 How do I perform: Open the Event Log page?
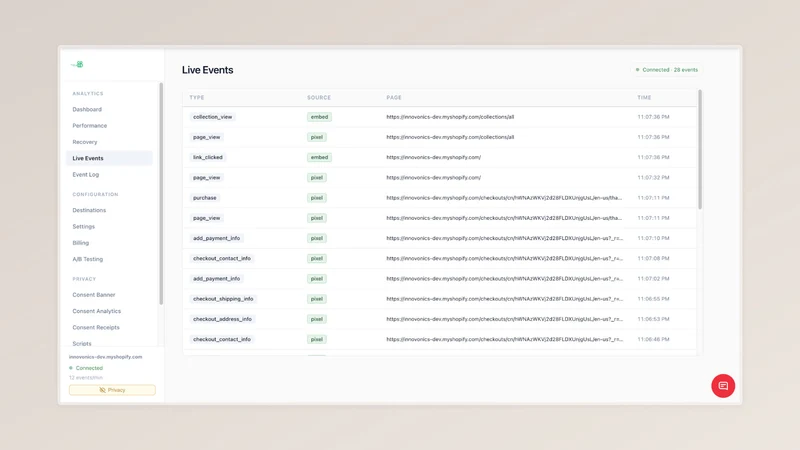click(x=86, y=174)
